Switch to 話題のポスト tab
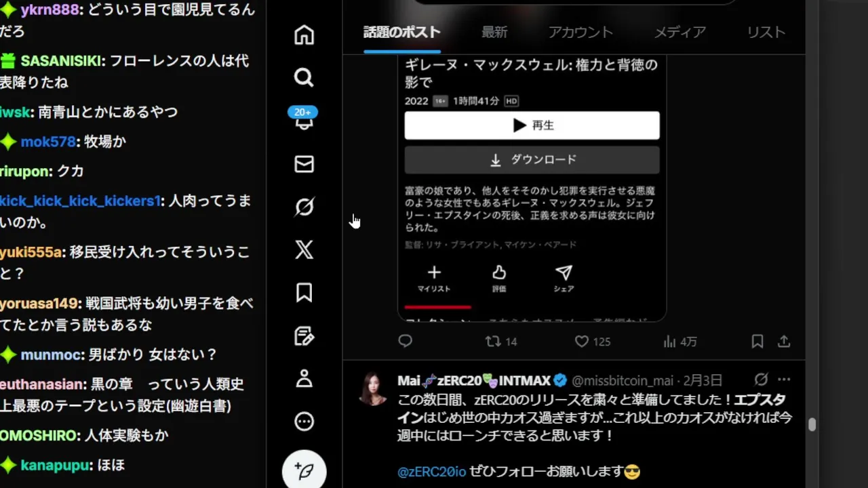This screenshot has width=868, height=488. pyautogui.click(x=402, y=32)
